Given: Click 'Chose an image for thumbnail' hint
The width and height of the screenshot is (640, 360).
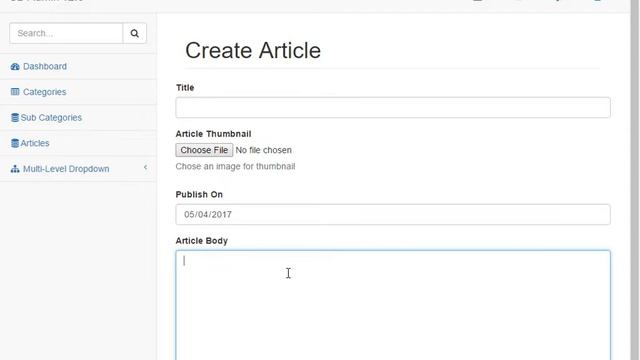Looking at the screenshot, I should coord(236,167).
